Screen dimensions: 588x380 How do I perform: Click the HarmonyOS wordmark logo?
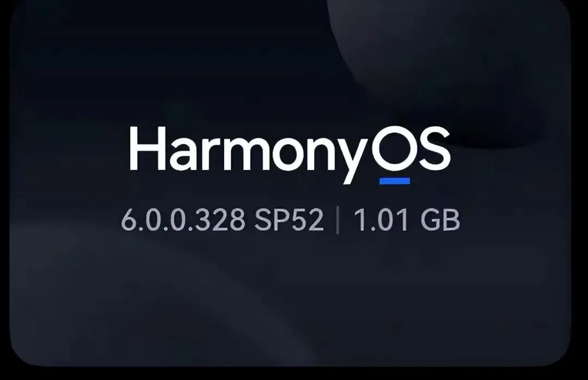coord(290,155)
